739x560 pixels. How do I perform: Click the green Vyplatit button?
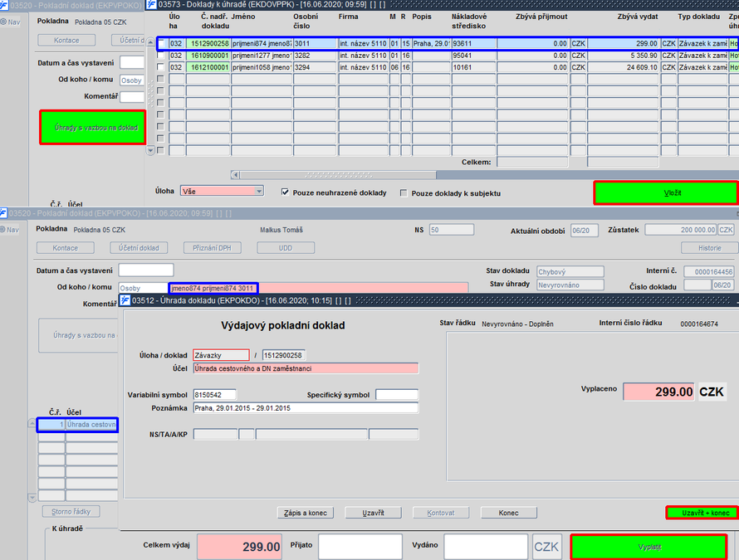point(648,547)
